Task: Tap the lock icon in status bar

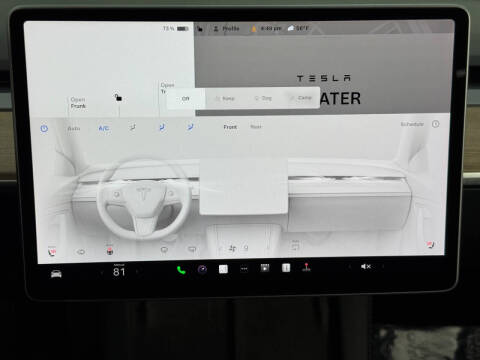Action: pyautogui.click(x=200, y=29)
